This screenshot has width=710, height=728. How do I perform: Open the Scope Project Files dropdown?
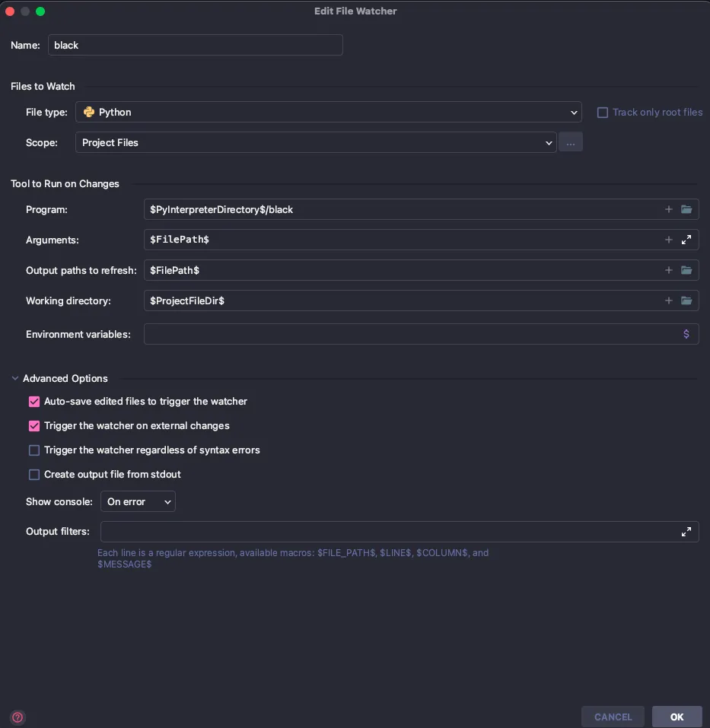[x=315, y=143]
